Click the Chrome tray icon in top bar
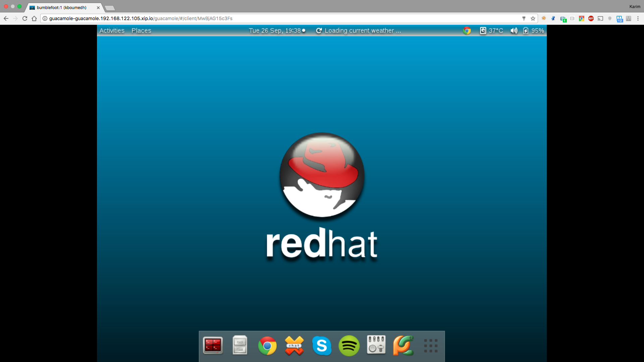Image resolution: width=644 pixels, height=362 pixels. tap(467, 31)
